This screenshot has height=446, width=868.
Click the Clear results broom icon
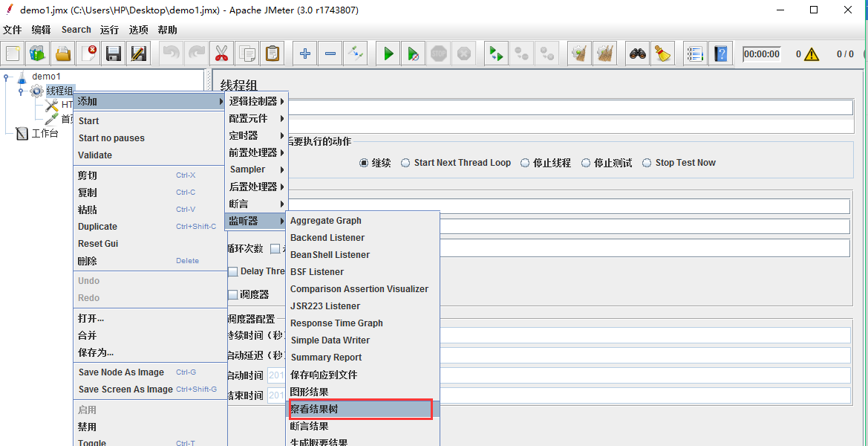coord(580,54)
